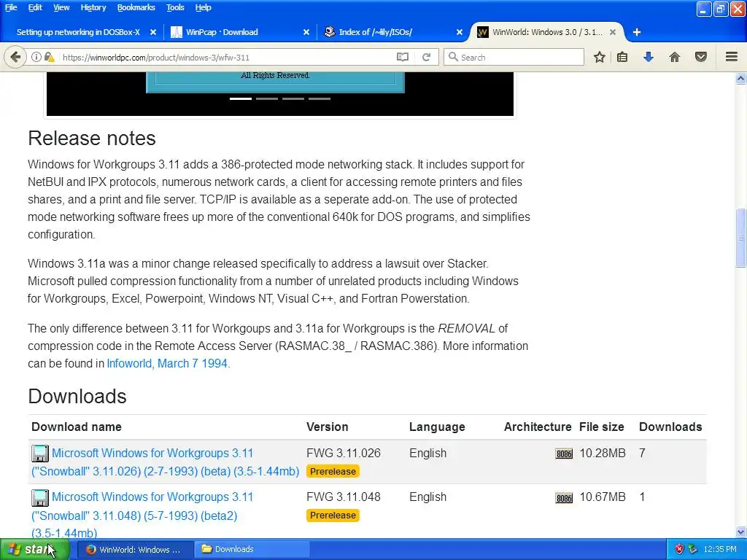This screenshot has height=560, width=747.
Task: Close the WinWorld Windows 3.0 tab
Action: click(613, 32)
